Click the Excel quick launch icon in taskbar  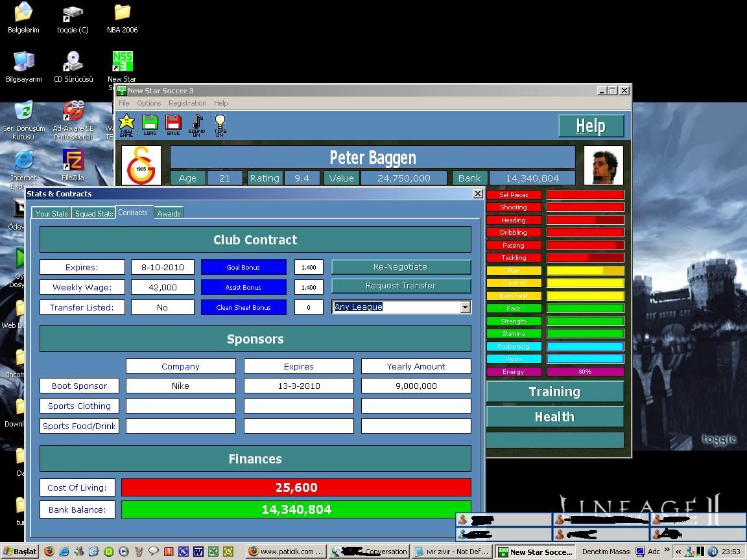[x=213, y=552]
